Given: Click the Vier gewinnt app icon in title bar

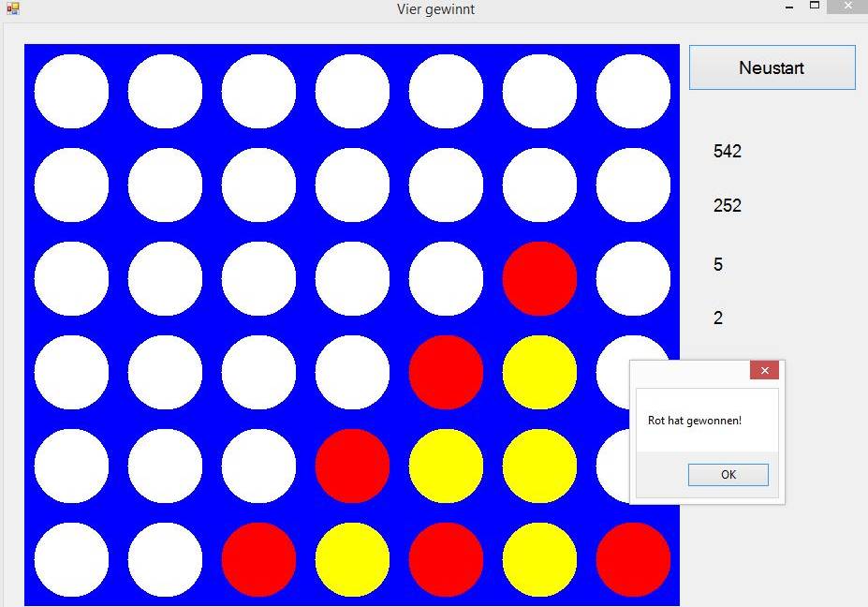Looking at the screenshot, I should tap(12, 9).
